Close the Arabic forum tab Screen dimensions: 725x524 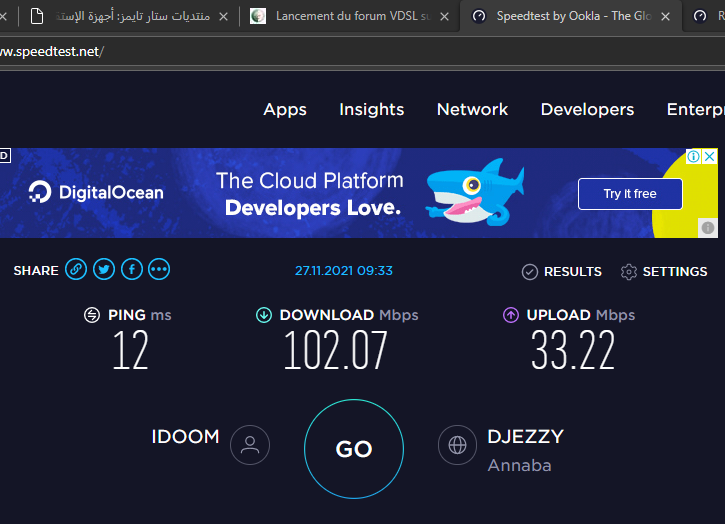[223, 17]
